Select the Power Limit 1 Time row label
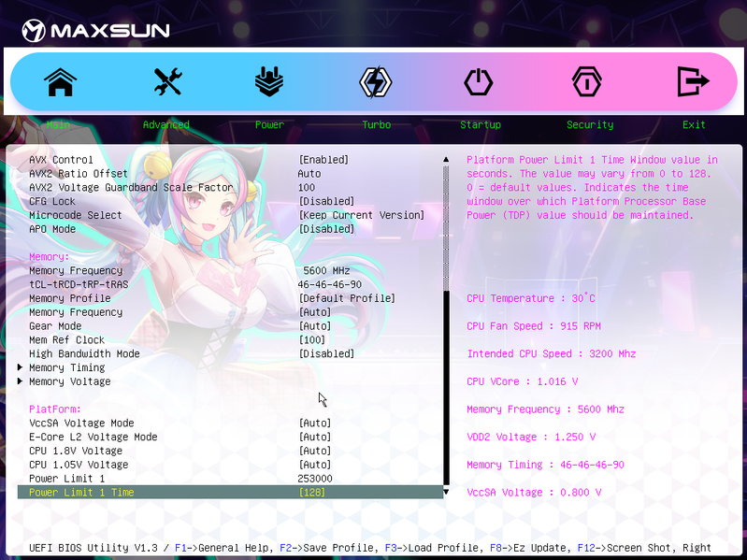The height and width of the screenshot is (560, 747). 81,492
